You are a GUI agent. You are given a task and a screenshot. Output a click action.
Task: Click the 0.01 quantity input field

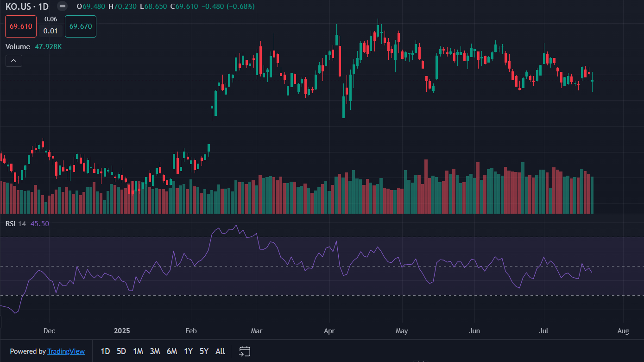[51, 31]
